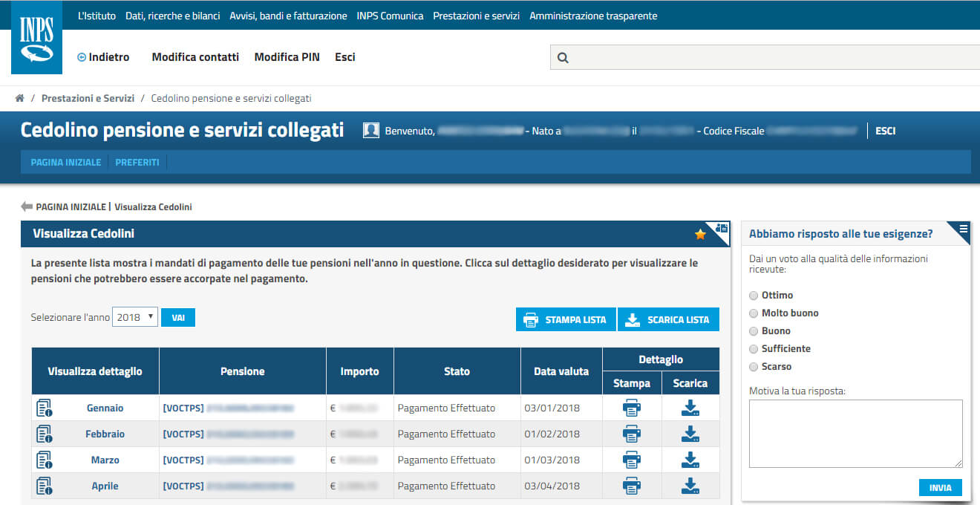Download the Febbraio payslip

pos(690,434)
